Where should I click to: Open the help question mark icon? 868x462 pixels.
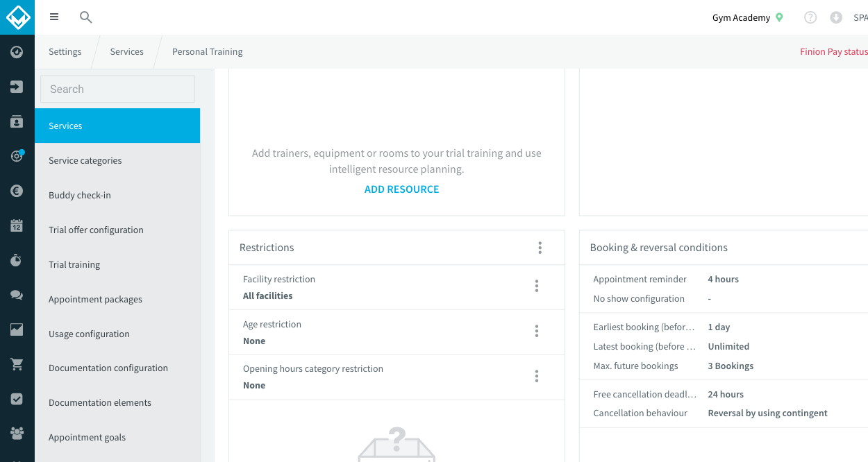click(810, 17)
